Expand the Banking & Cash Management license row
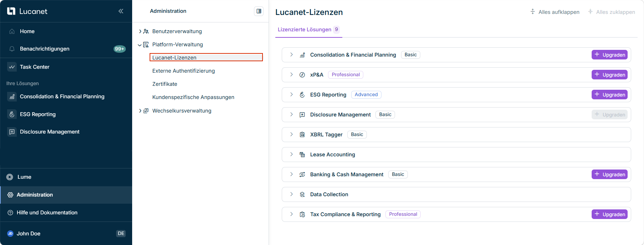 (x=291, y=174)
